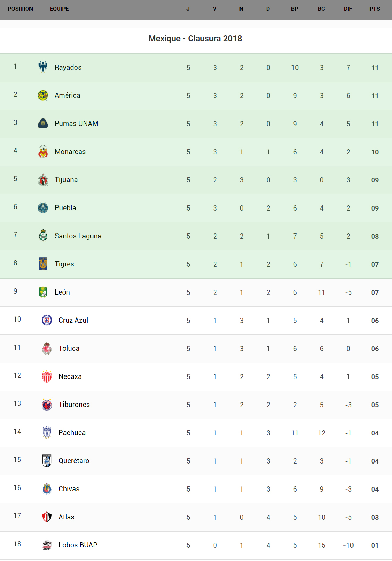Click the EQUIPE column header
This screenshot has width=392, height=561.
click(x=59, y=9)
